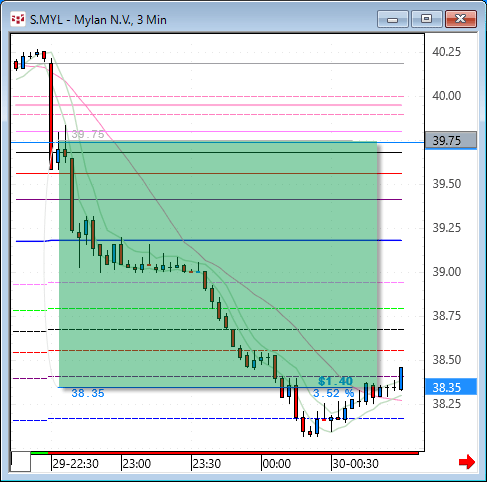
Task: Click the red session bar above time axis
Action: coord(233,453)
